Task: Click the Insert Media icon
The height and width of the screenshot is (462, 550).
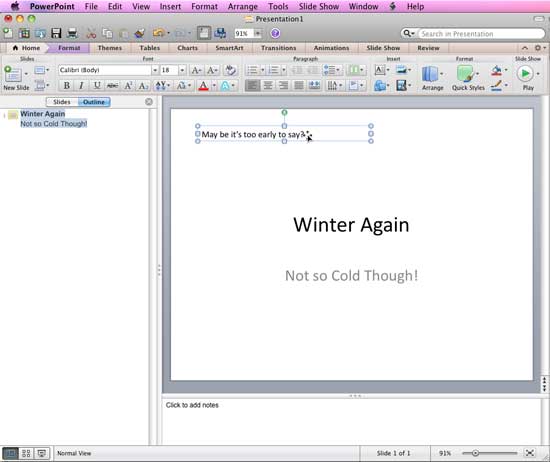Action: pyautogui.click(x=401, y=85)
